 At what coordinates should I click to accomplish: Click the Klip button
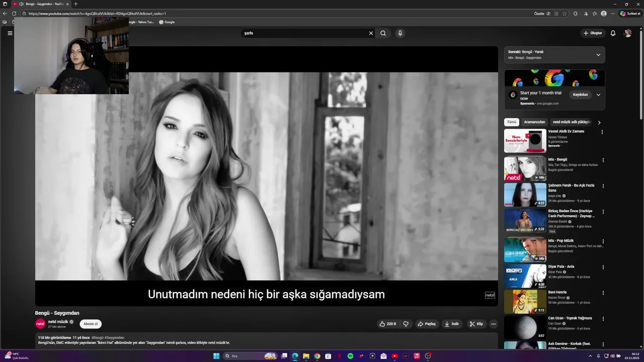click(476, 324)
